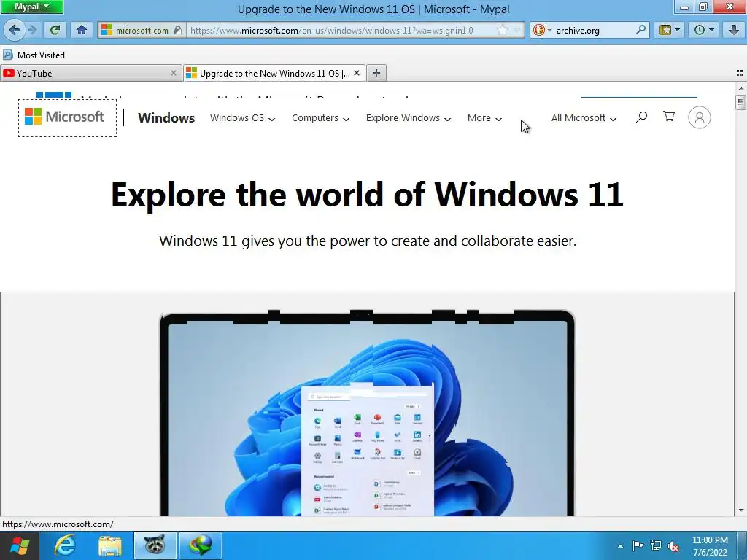Click the page scrollbar down arrow
This screenshot has width=747, height=560.
[741, 510]
